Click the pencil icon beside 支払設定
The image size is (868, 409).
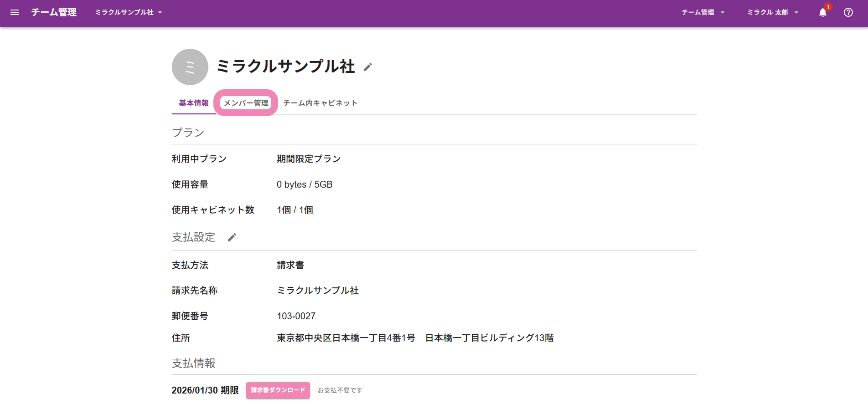tap(232, 237)
